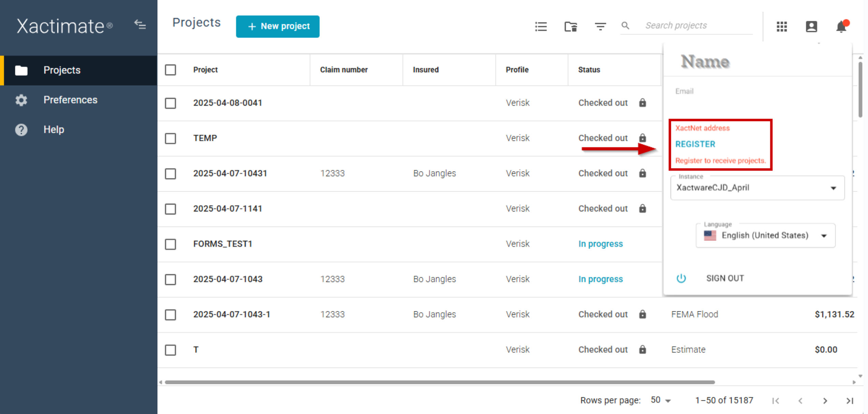The image size is (868, 414).
Task: Switch to list view icon
Action: point(541,26)
